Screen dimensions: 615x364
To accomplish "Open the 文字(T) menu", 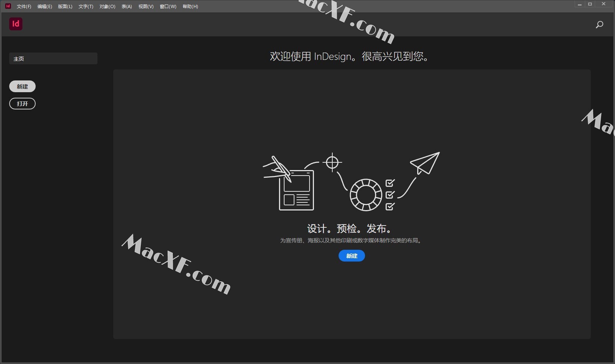I will point(86,6).
